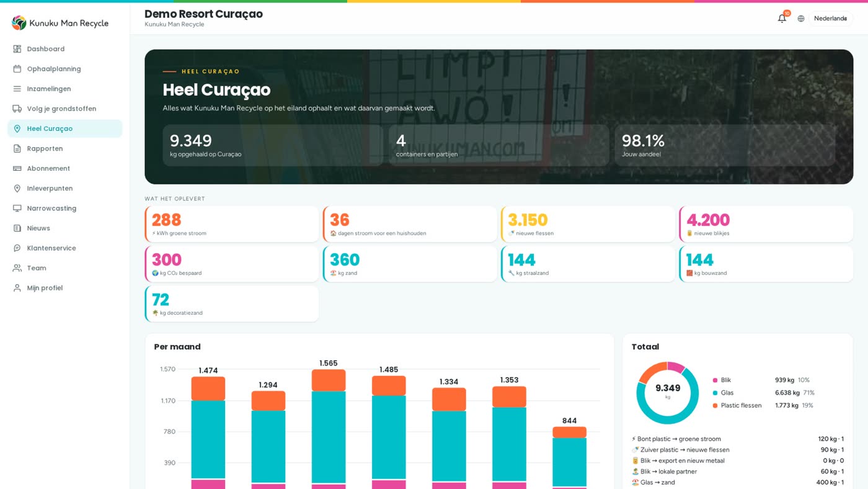Click the calendar icon beside Ophaalplanning
Viewport: 868px width, 489px height.
(x=17, y=69)
